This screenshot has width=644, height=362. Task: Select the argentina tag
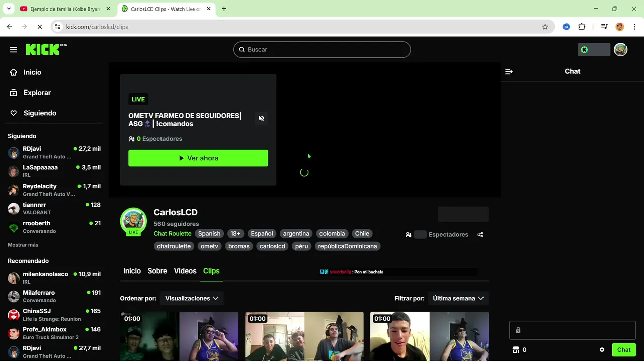coord(296,234)
